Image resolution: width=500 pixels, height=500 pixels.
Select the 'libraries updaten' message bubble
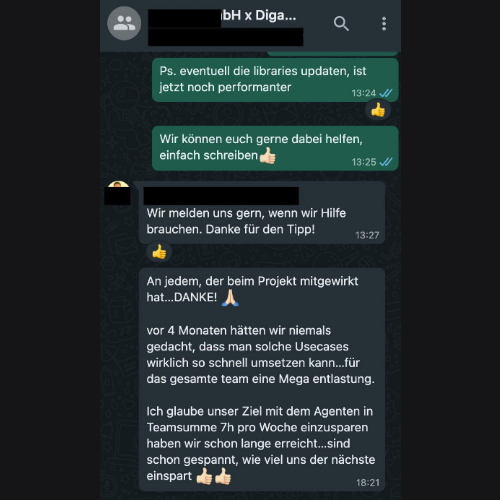tap(275, 80)
